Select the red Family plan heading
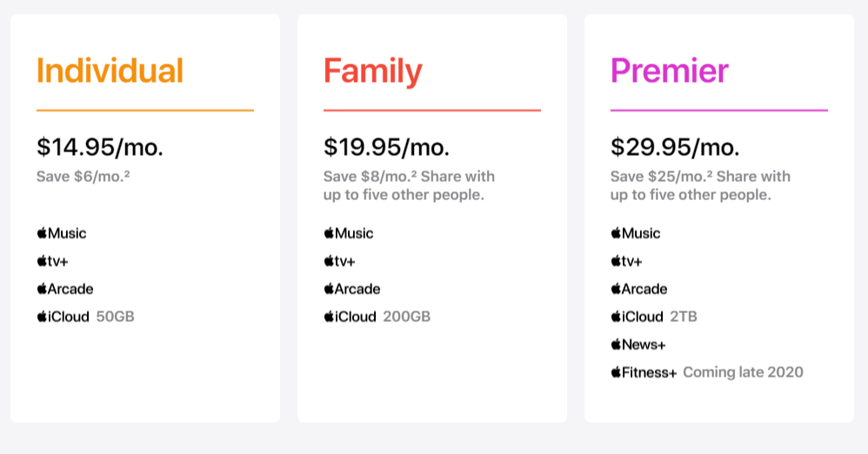Screen dimensions: 868x454 372,70
